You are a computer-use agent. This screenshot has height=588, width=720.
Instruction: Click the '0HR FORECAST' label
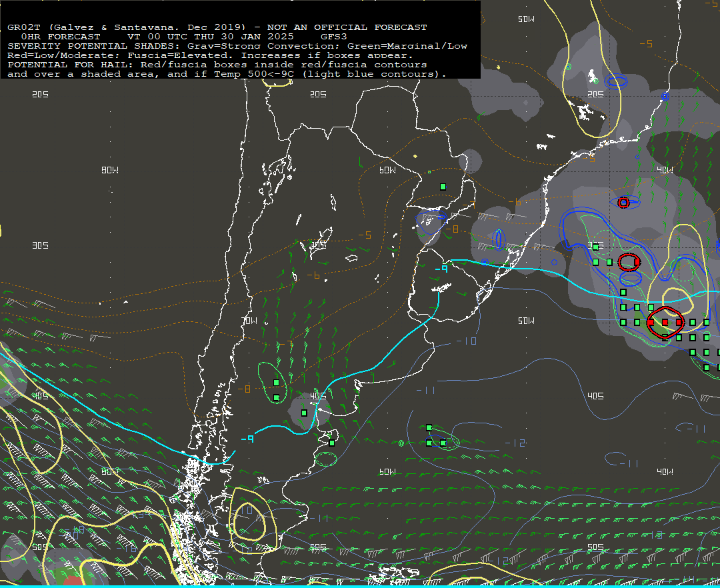61,37
